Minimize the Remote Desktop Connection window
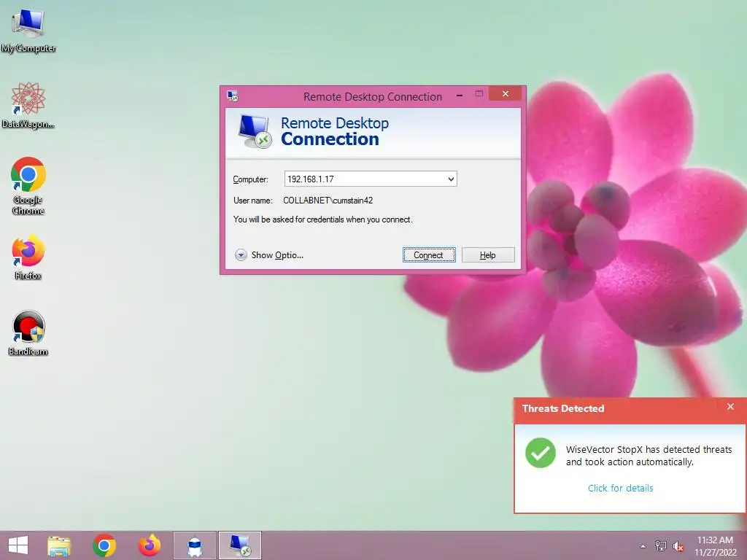 [x=460, y=96]
